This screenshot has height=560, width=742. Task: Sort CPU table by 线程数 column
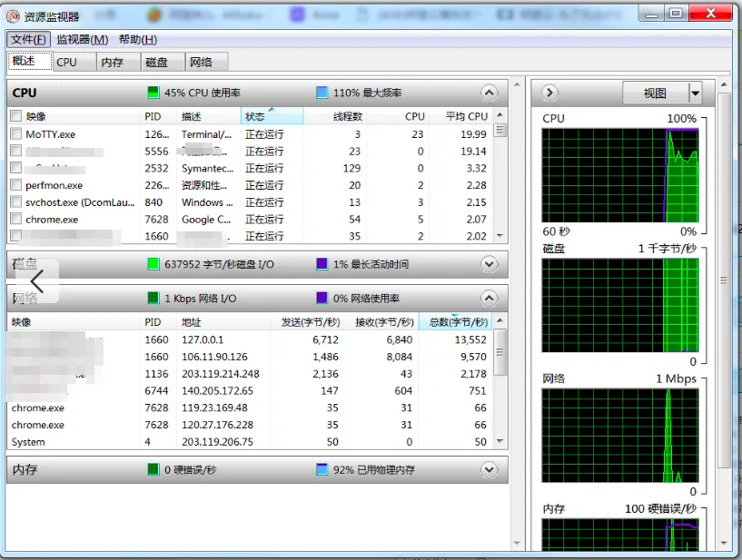[334, 116]
